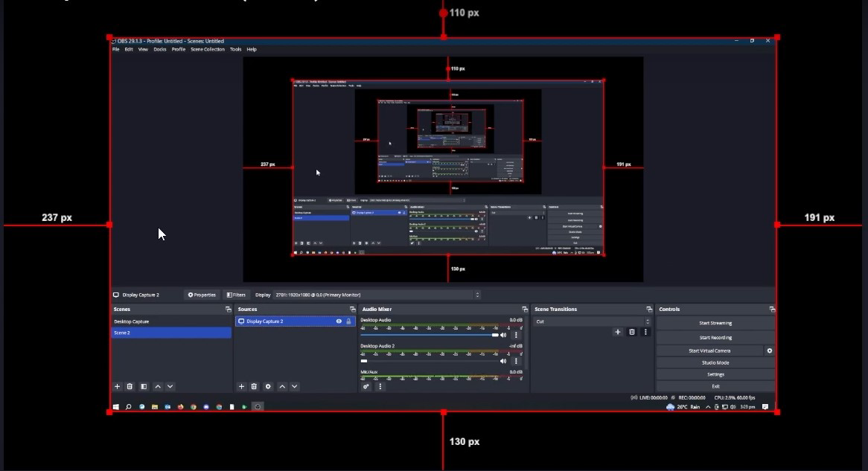
Task: Open the Scene Collection menu
Action: pyautogui.click(x=208, y=49)
